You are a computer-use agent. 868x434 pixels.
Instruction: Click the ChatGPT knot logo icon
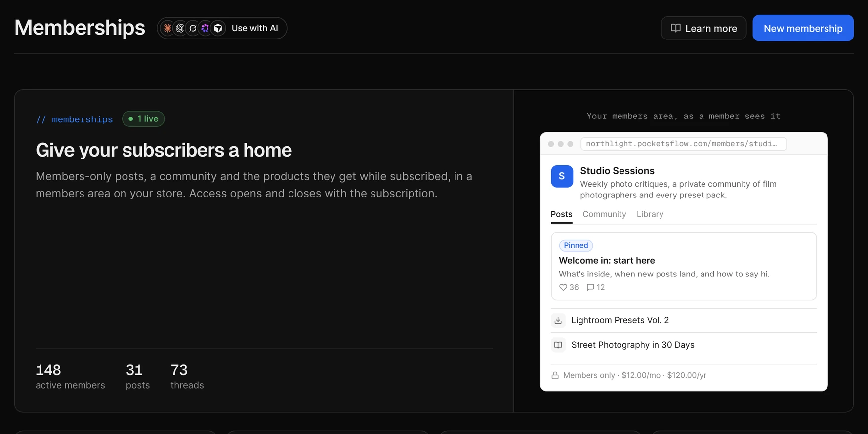[x=180, y=28]
